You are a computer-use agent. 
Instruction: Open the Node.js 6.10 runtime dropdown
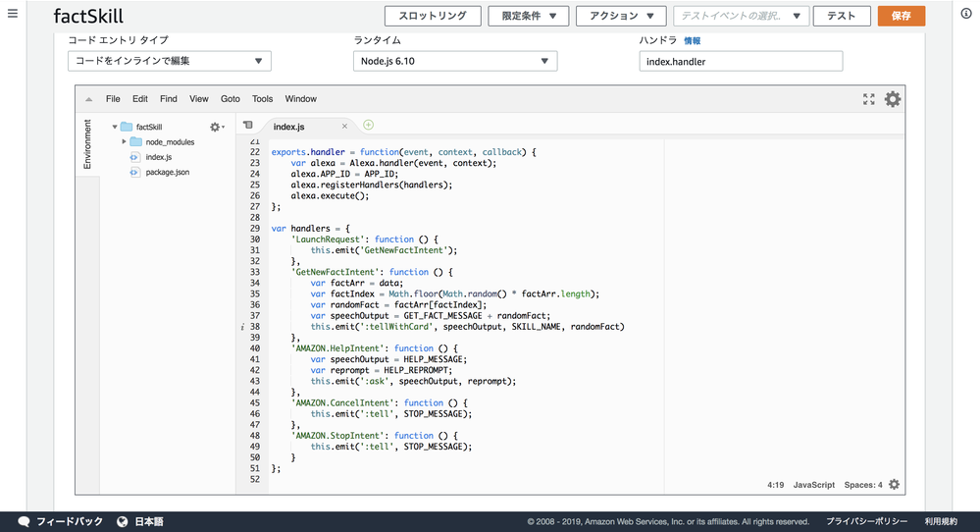455,61
